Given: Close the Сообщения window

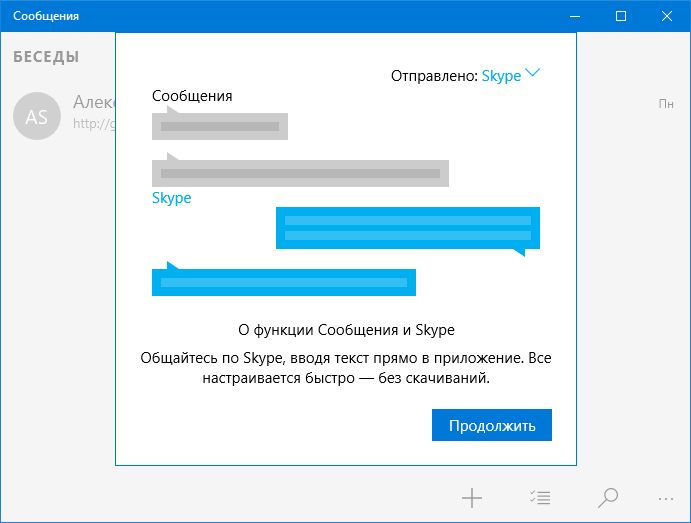Looking at the screenshot, I should 667,16.
